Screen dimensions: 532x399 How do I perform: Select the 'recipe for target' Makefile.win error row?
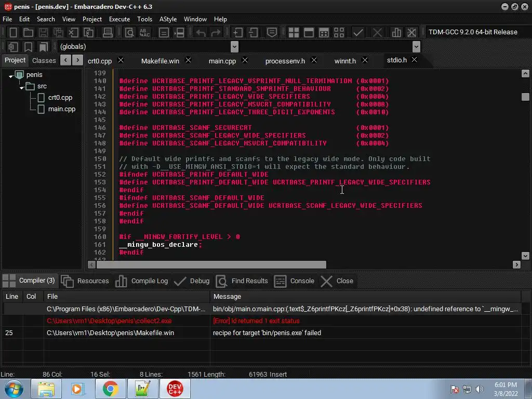[x=262, y=333]
